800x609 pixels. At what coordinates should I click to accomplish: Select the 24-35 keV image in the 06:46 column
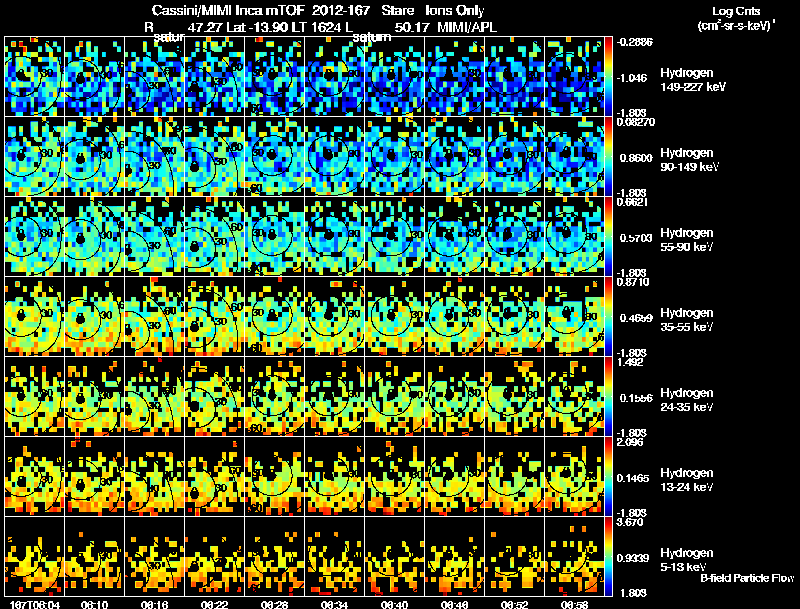point(454,397)
